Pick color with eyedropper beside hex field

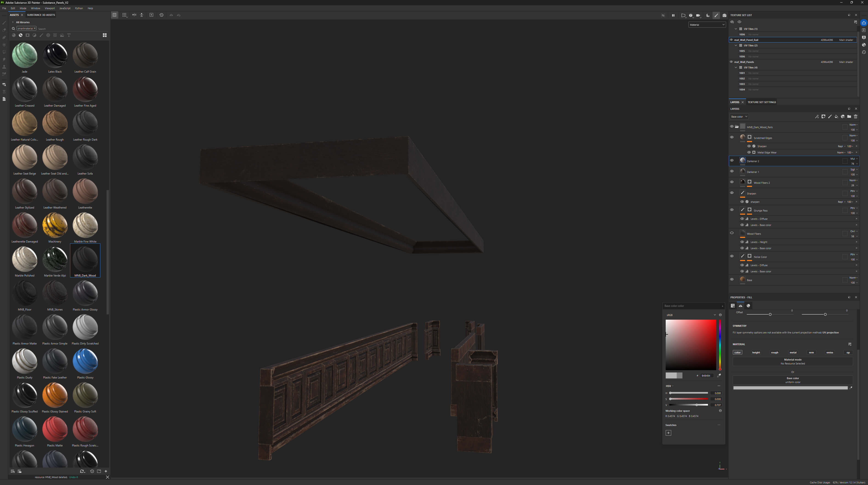tap(719, 375)
